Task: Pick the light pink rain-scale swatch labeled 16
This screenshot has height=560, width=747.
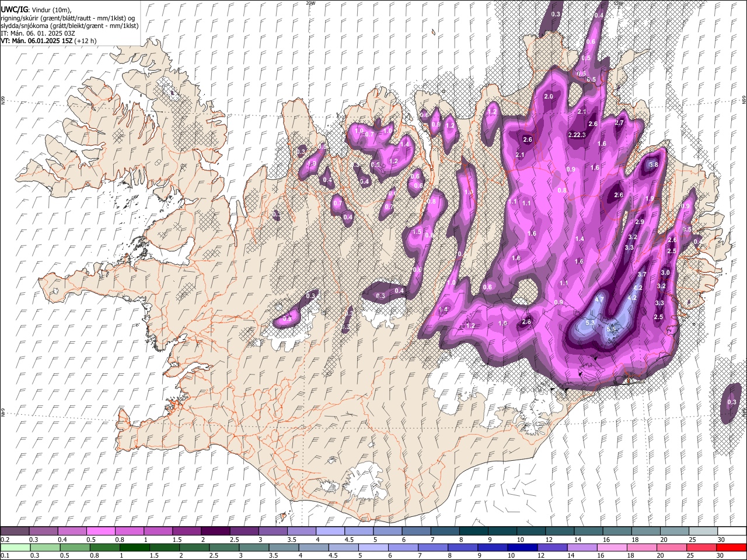Action: (612, 547)
